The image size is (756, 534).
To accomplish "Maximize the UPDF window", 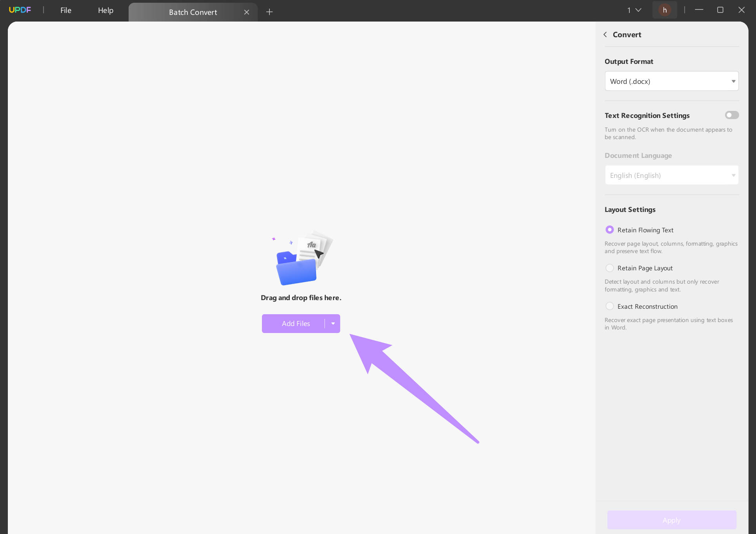I will [720, 10].
